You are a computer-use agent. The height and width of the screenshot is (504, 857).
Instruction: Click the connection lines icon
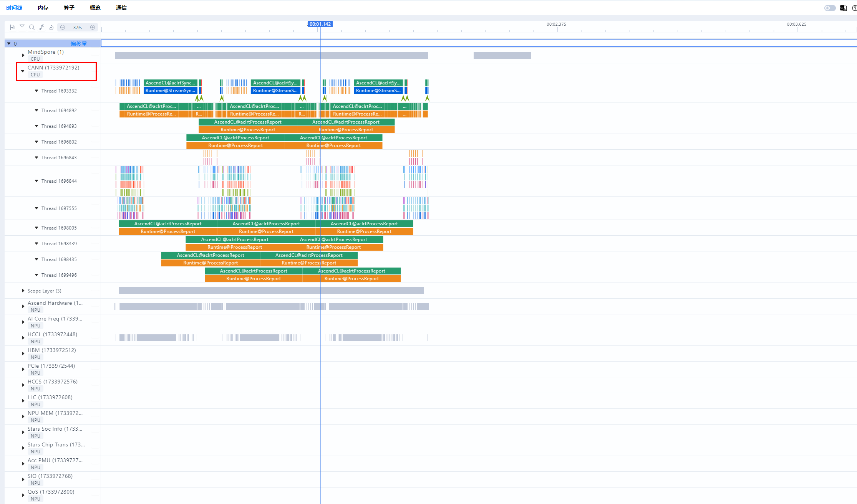[x=41, y=27]
